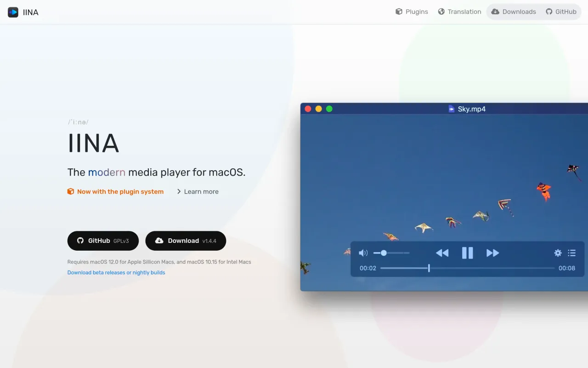Click 'The modern media player for macOS.' tagline
The width and height of the screenshot is (588, 368).
[x=157, y=172]
